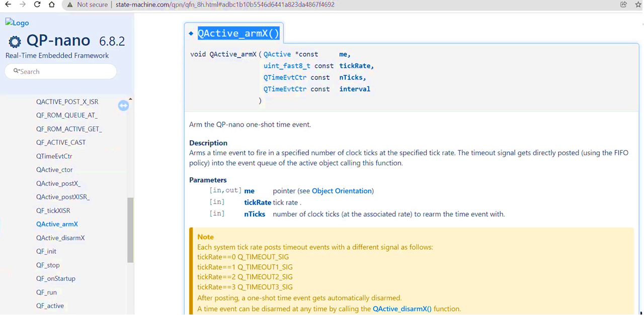This screenshot has height=315, width=644.
Task: Click the QP-nano gear logo icon
Action: pos(15,42)
